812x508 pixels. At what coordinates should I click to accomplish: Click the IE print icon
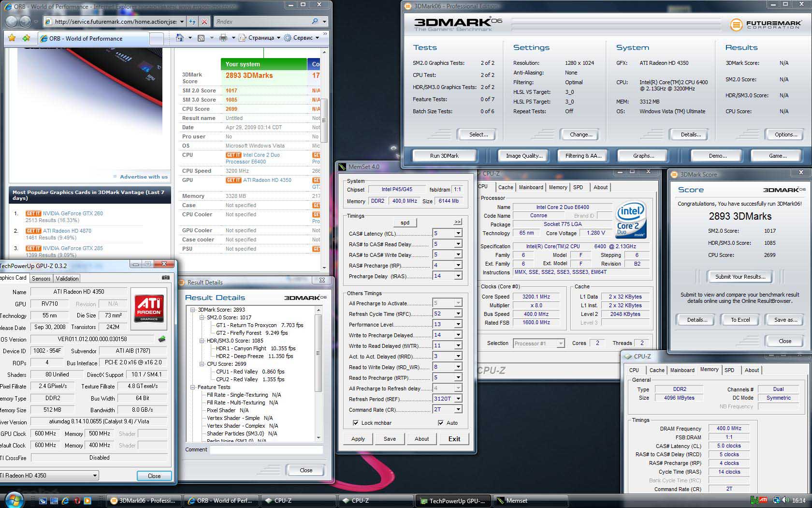coord(223,38)
